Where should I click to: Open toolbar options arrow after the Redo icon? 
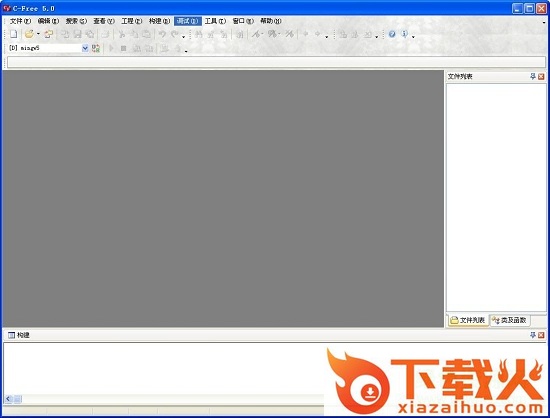pyautogui.click(x=183, y=36)
